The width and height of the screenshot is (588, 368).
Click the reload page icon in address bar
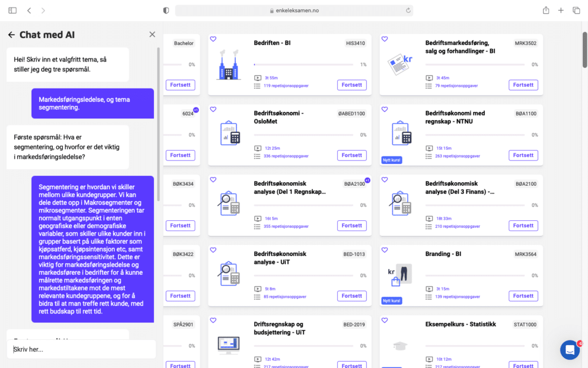[x=408, y=10]
